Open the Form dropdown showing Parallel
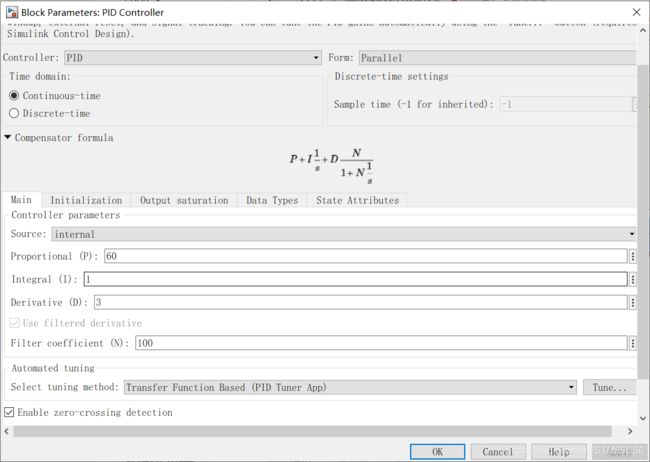The image size is (650, 462). (x=497, y=58)
